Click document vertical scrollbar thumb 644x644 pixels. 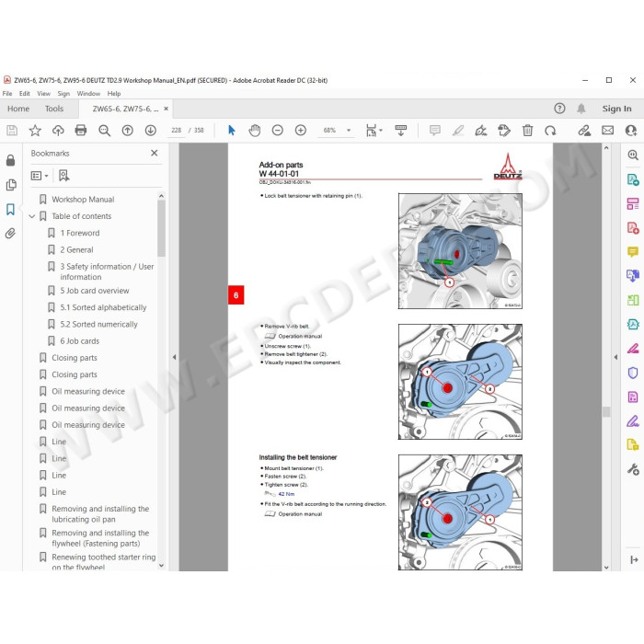(606, 411)
